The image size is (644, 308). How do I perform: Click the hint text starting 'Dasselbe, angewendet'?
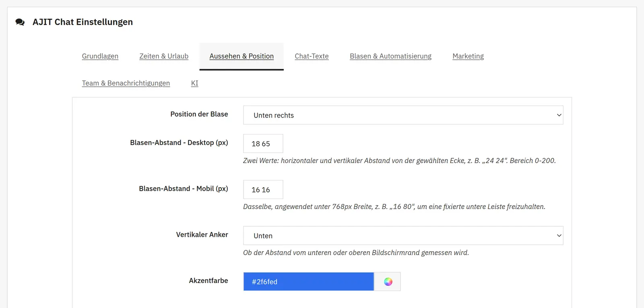(394, 207)
